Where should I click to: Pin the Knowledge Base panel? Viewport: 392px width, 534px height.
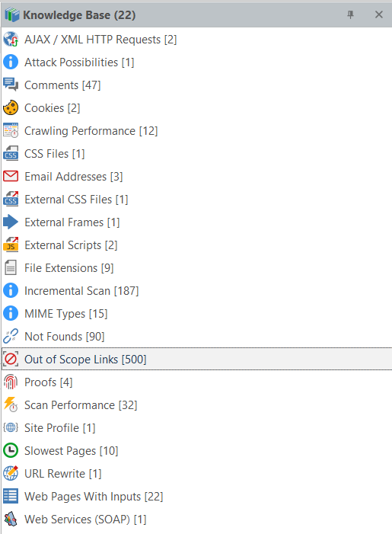coord(350,14)
